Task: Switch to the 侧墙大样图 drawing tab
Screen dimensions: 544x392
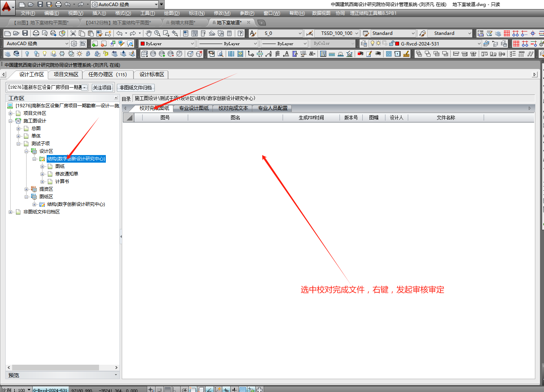Action: 183,23
